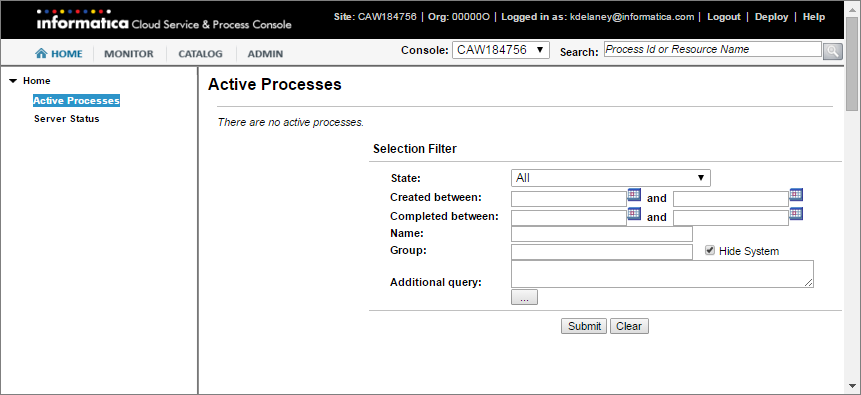The image size is (861, 395).
Task: Collapse the Home tree node
Action: (x=13, y=81)
